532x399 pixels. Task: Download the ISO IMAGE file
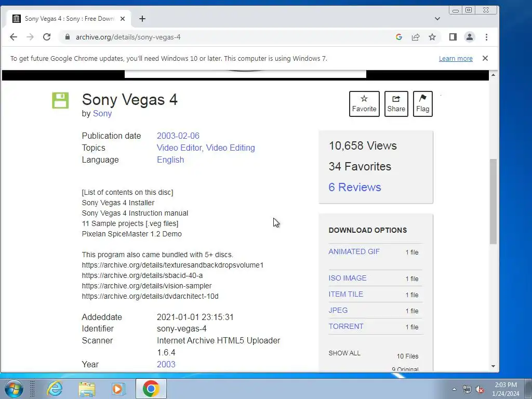click(348, 278)
